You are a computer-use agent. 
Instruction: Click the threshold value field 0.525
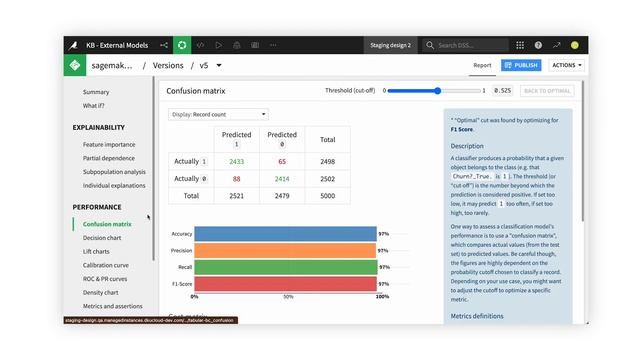click(x=502, y=91)
